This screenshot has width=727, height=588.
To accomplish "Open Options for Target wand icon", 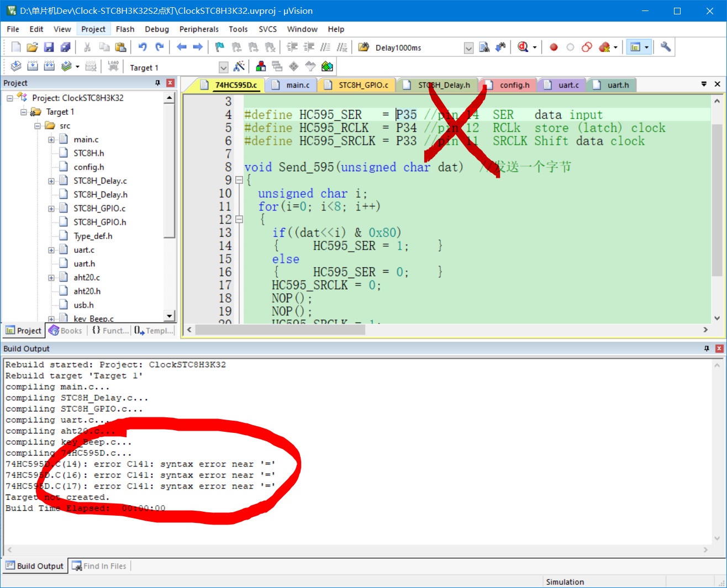I will (x=239, y=67).
